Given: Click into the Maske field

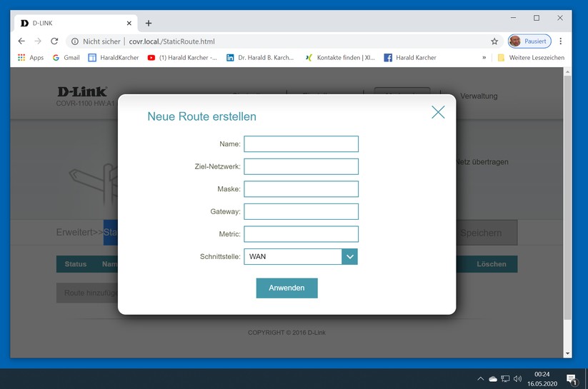Looking at the screenshot, I should [x=301, y=189].
